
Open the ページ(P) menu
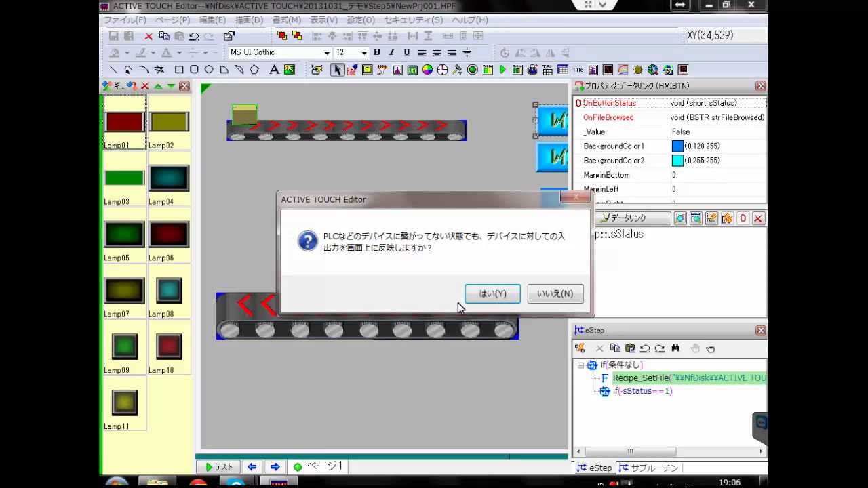click(x=173, y=20)
